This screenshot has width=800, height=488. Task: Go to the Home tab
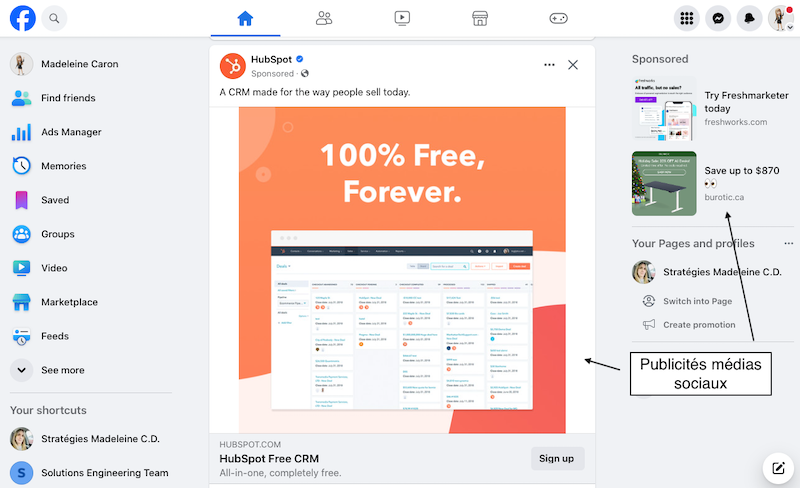coord(245,18)
